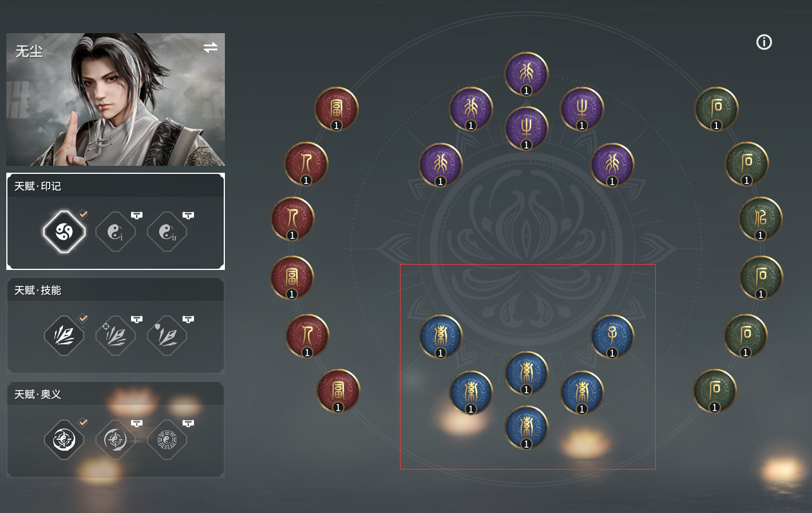Click the uppermost red glyph slot
This screenshot has width=812, height=513.
coord(336,109)
